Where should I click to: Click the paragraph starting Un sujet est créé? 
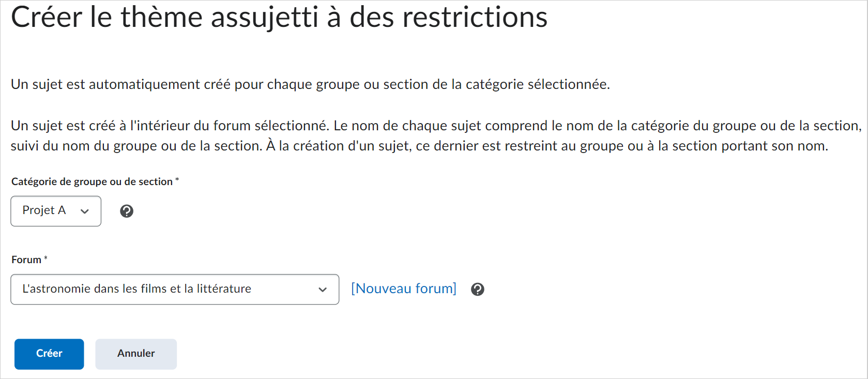436,135
